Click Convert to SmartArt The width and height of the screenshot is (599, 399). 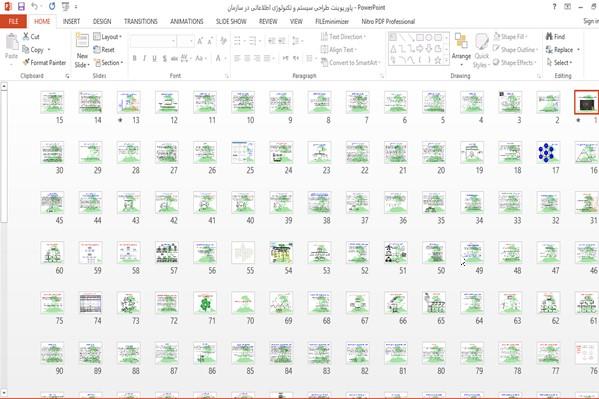point(351,63)
